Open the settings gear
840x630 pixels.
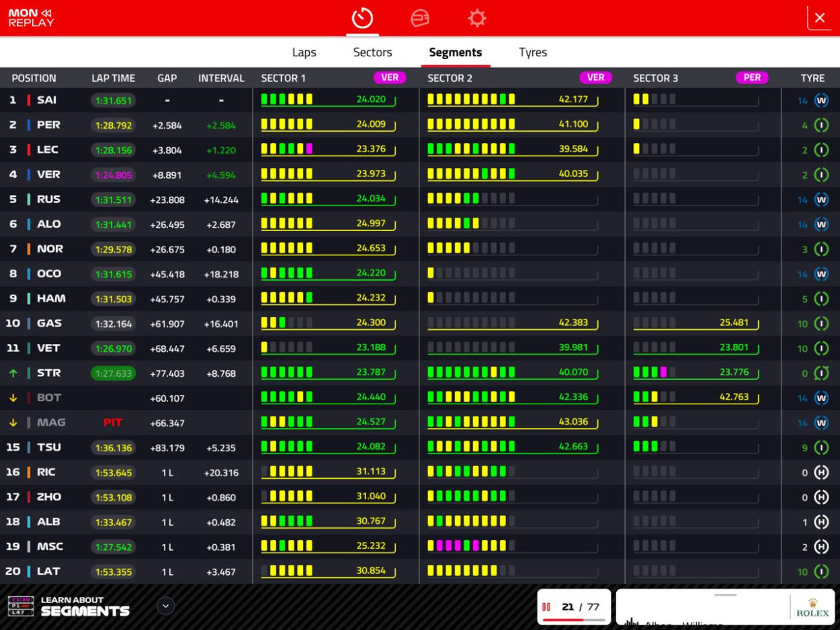tap(477, 18)
